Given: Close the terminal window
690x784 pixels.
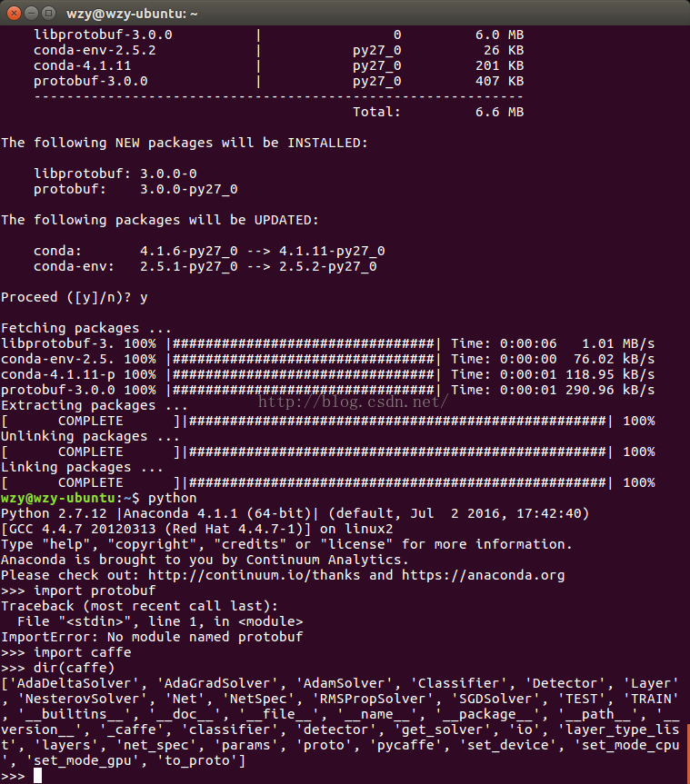Looking at the screenshot, I should coord(14,13).
